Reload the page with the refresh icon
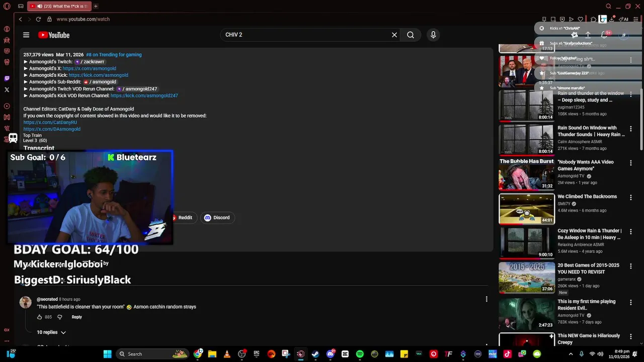Viewport: 644px width, 362px height. [38, 19]
